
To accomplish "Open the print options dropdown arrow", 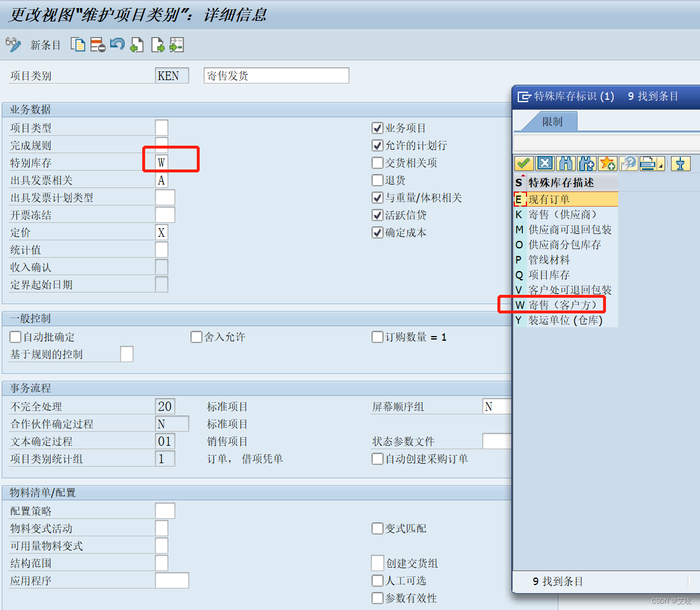I will point(661,163).
